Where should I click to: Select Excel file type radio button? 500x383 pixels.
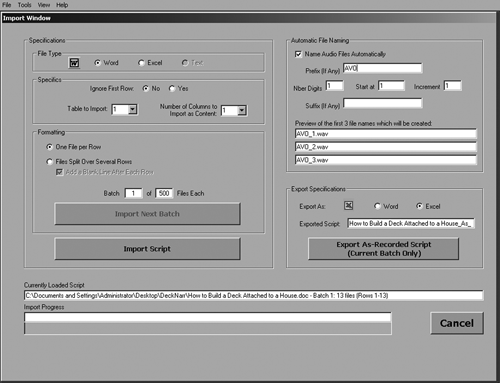point(141,63)
